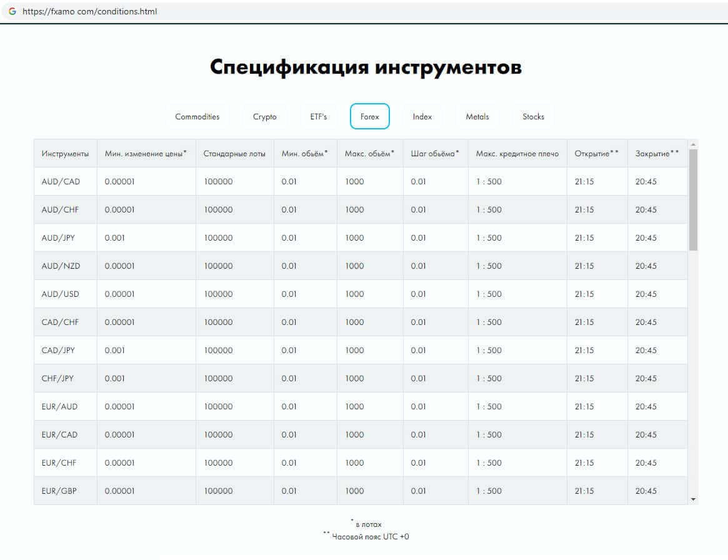Click the Макс. объём column header
Image resolution: width=728 pixels, height=560 pixels.
pos(369,153)
